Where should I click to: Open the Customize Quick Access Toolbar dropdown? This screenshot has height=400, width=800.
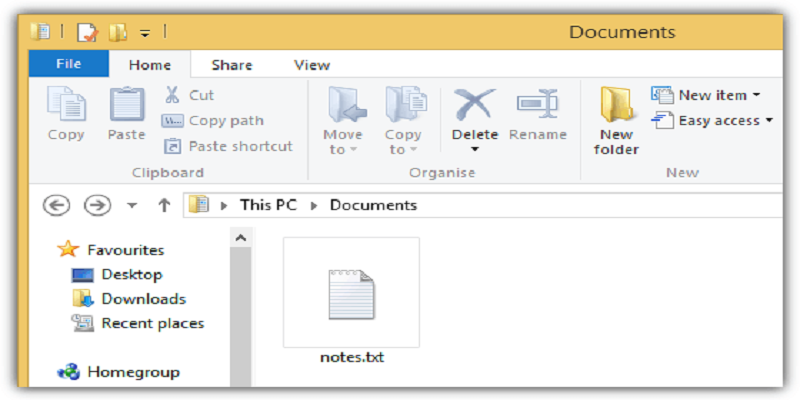click(x=145, y=34)
